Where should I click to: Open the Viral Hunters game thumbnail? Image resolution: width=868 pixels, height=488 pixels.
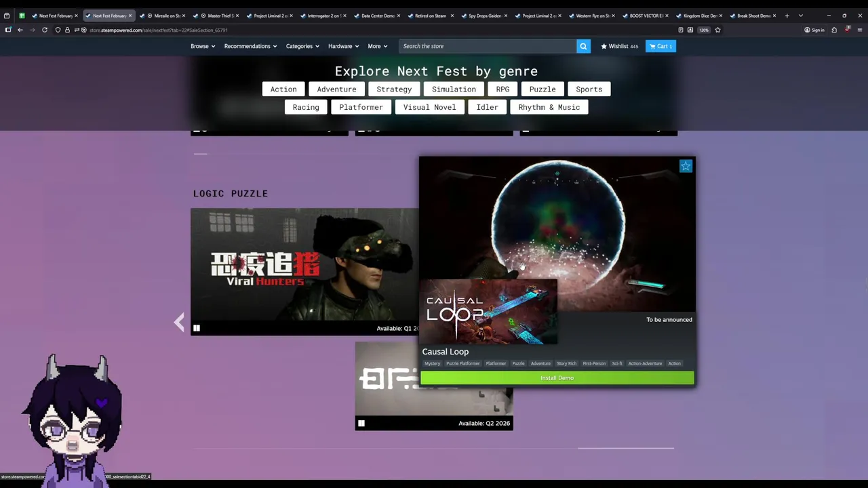pos(304,264)
